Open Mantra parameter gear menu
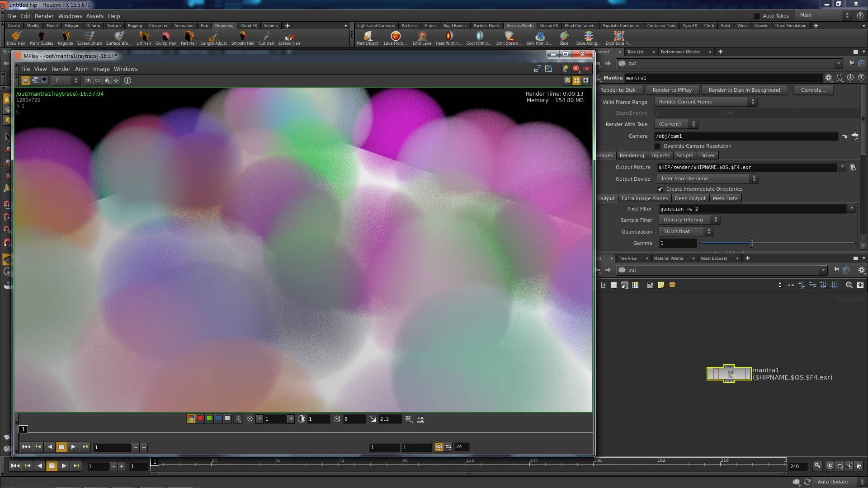 coord(828,78)
